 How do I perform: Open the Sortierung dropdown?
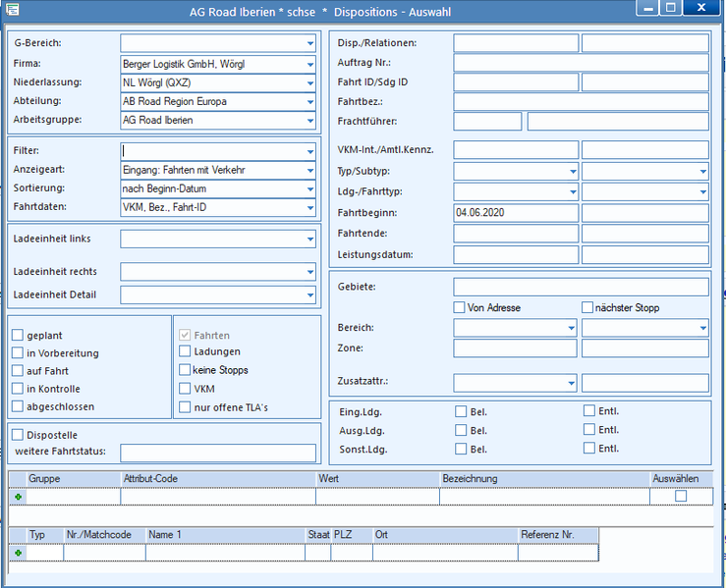point(310,188)
